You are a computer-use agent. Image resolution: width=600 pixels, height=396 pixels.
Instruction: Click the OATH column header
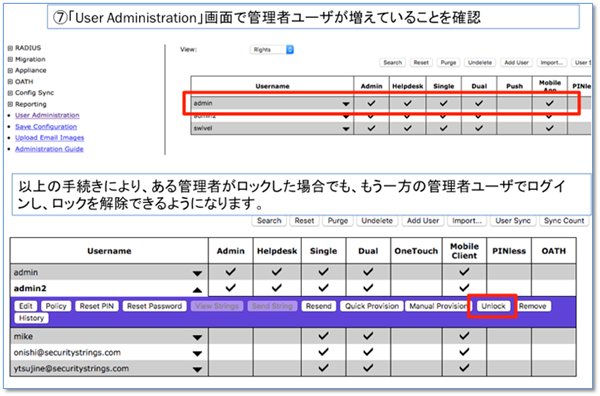click(x=553, y=251)
